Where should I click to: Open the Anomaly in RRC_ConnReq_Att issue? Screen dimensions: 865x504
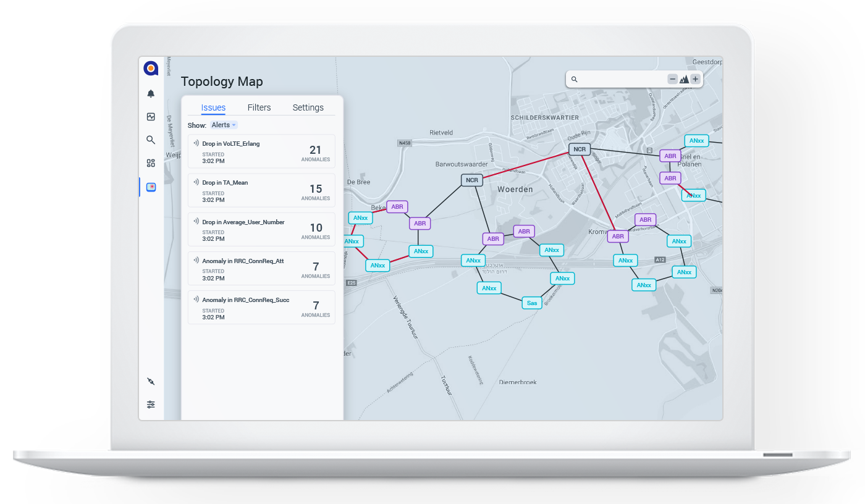261,268
